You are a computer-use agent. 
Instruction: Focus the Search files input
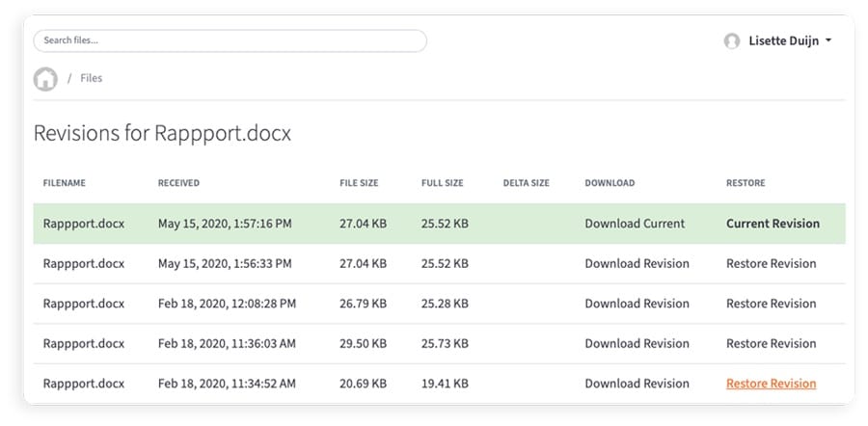(230, 40)
